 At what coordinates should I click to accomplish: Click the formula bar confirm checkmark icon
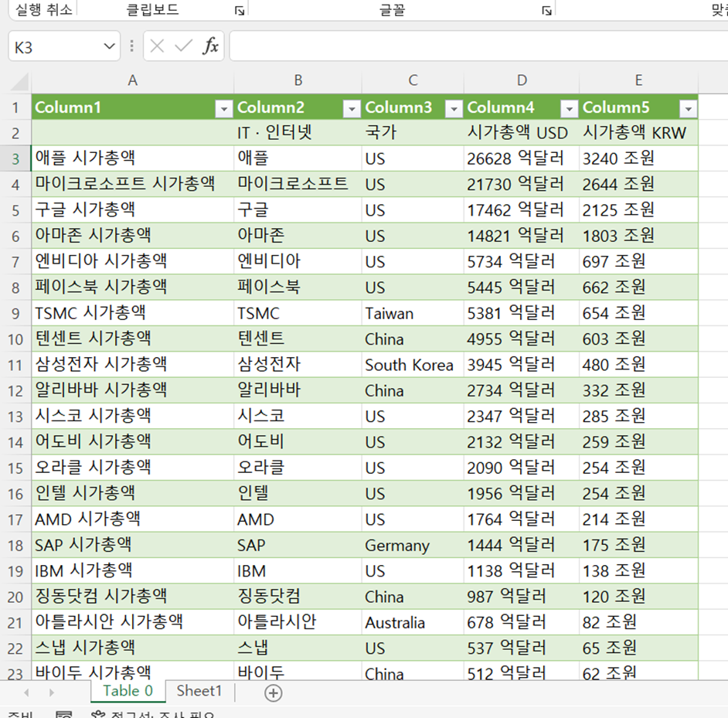pyautogui.click(x=183, y=46)
